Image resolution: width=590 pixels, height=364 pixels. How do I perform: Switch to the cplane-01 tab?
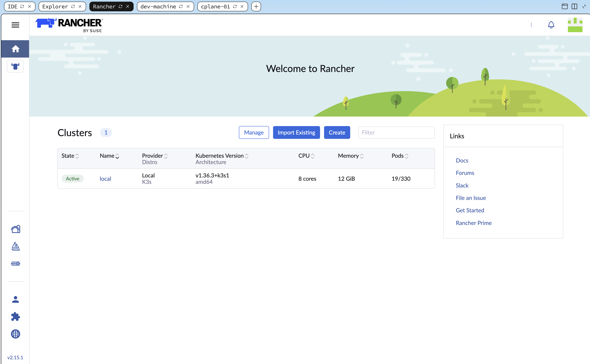coord(215,7)
